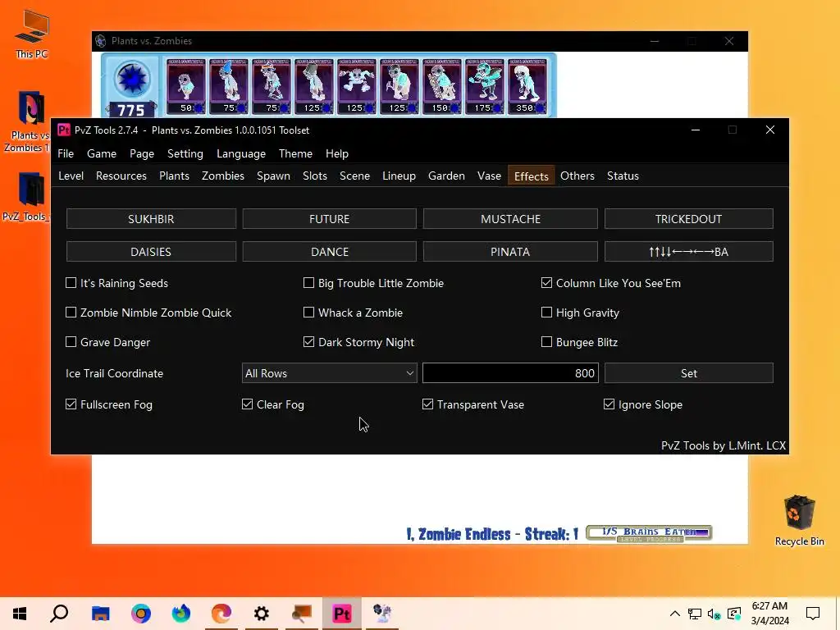Image resolution: width=840 pixels, height=630 pixels.
Task: Open File Explorer from the taskbar
Action: (100, 614)
